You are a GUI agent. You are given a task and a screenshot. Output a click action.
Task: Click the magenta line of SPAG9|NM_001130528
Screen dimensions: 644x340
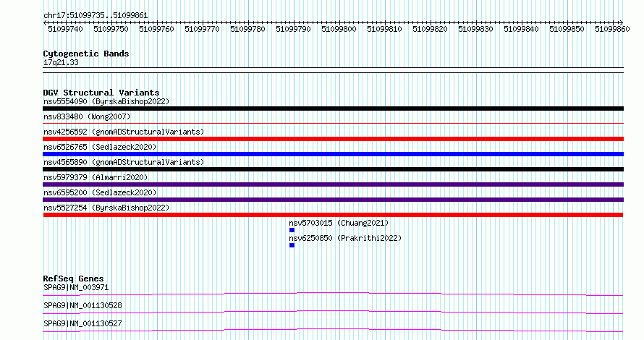(333, 312)
